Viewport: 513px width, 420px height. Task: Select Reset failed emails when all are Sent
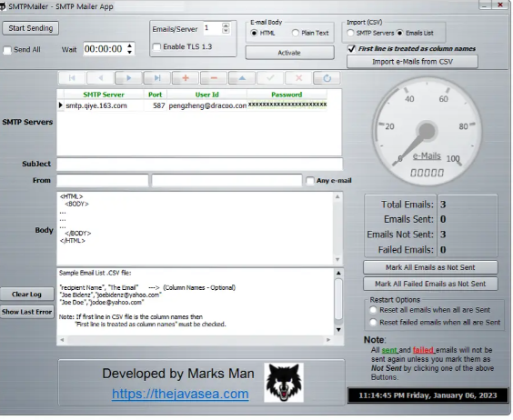pyautogui.click(x=373, y=322)
